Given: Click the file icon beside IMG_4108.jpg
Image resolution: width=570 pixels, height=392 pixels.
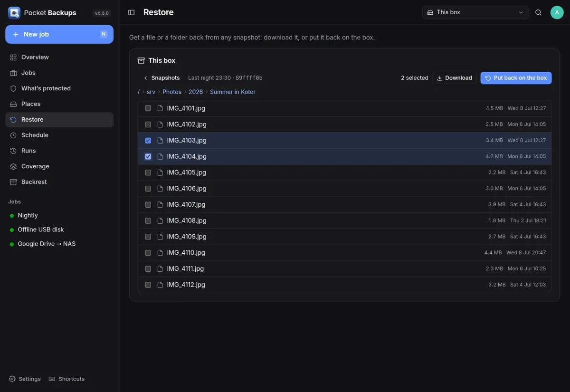Looking at the screenshot, I should pyautogui.click(x=160, y=220).
